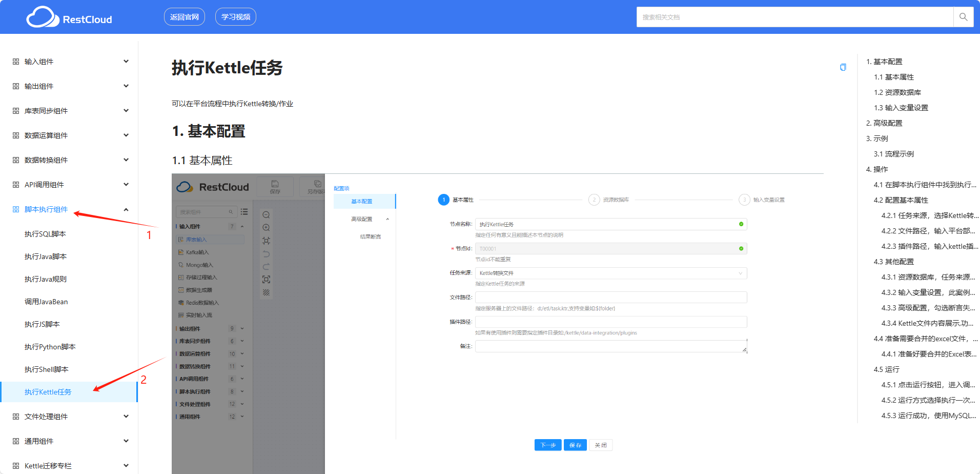Screen dimensions: 980x474
Task: Select the highlighted 执行Kettle任务 menu item
Action: pyautogui.click(x=69, y=392)
